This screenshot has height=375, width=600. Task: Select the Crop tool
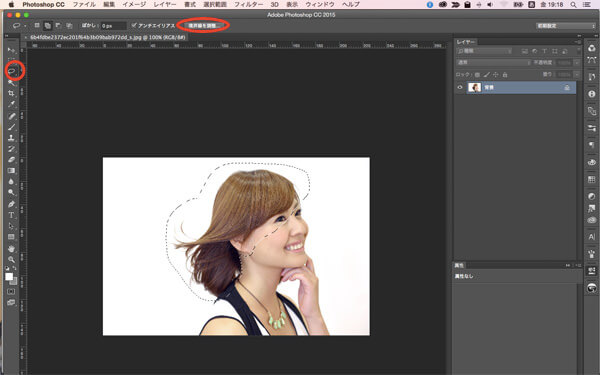(x=11, y=93)
